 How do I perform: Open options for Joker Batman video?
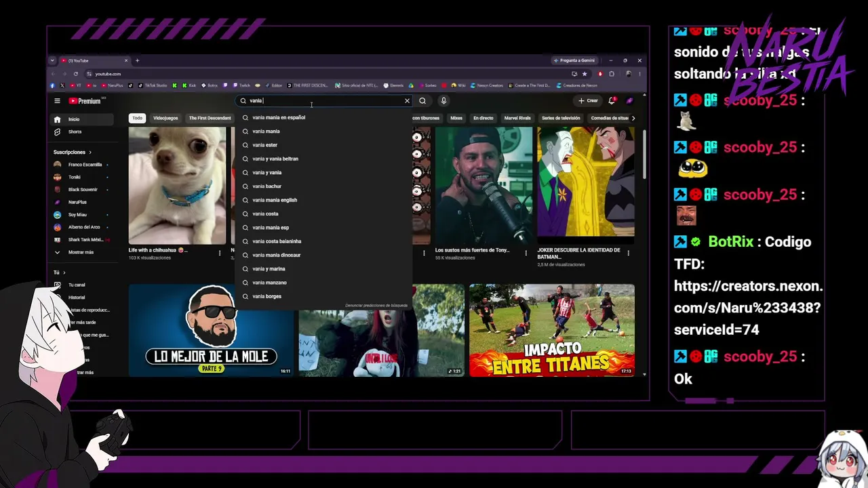click(628, 253)
